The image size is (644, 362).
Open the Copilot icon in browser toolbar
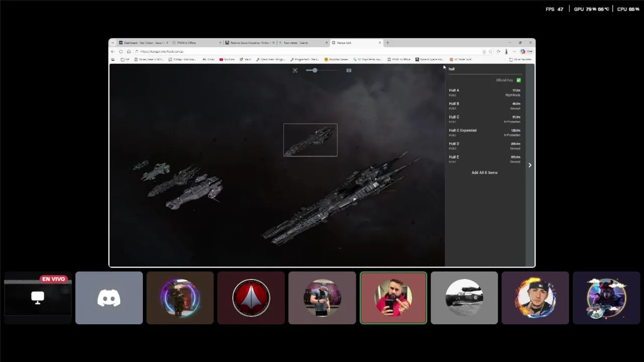[526, 51]
